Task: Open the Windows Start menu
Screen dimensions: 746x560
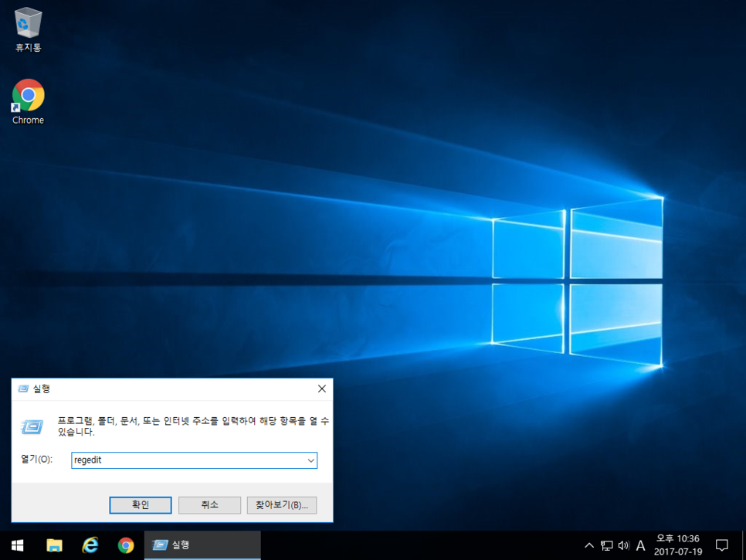Action: [x=18, y=545]
